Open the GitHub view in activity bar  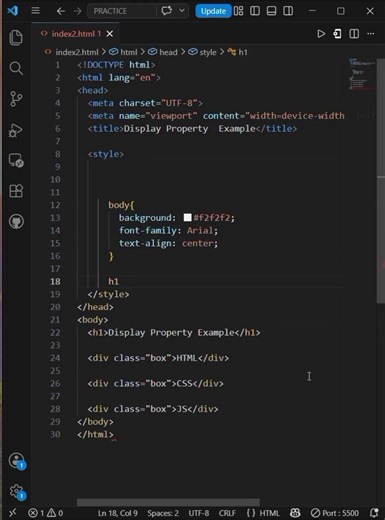coord(16,222)
